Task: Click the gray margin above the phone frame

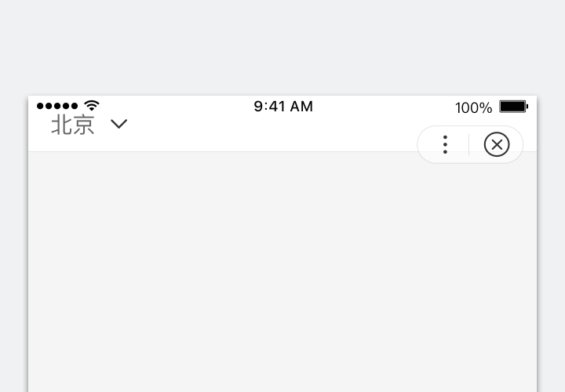Action: pos(282,47)
